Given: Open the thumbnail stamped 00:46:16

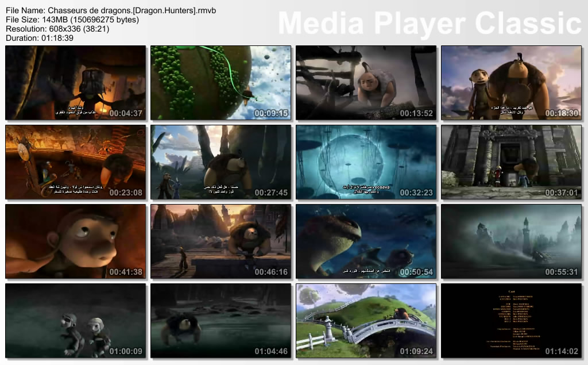Looking at the screenshot, I should click(x=221, y=241).
